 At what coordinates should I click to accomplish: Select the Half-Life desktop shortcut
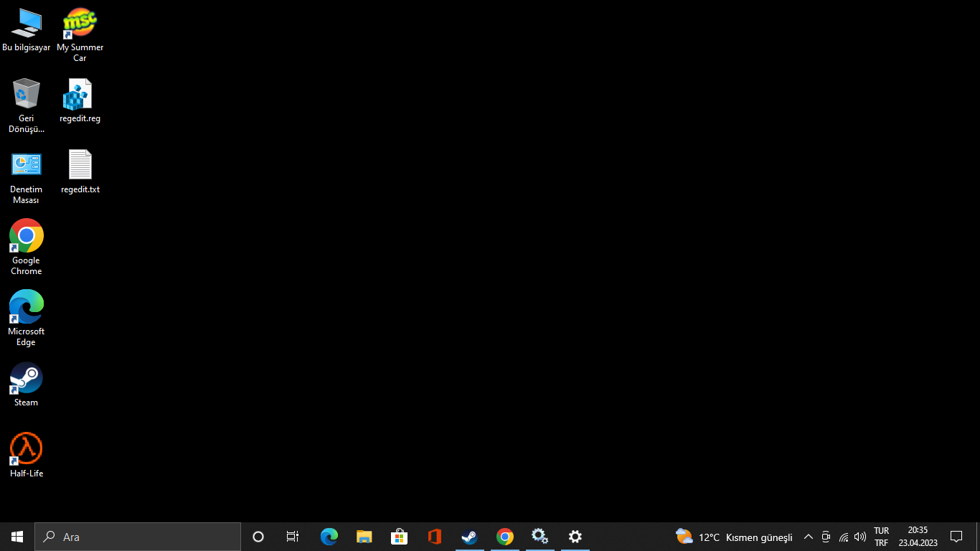pyautogui.click(x=27, y=456)
